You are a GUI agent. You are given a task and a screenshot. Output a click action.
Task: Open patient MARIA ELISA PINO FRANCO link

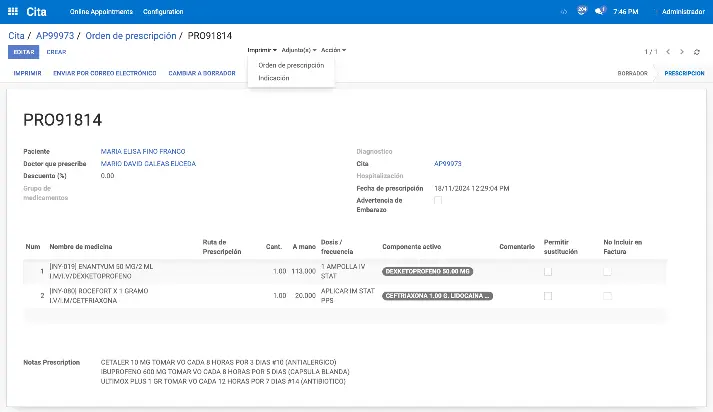tap(143, 151)
